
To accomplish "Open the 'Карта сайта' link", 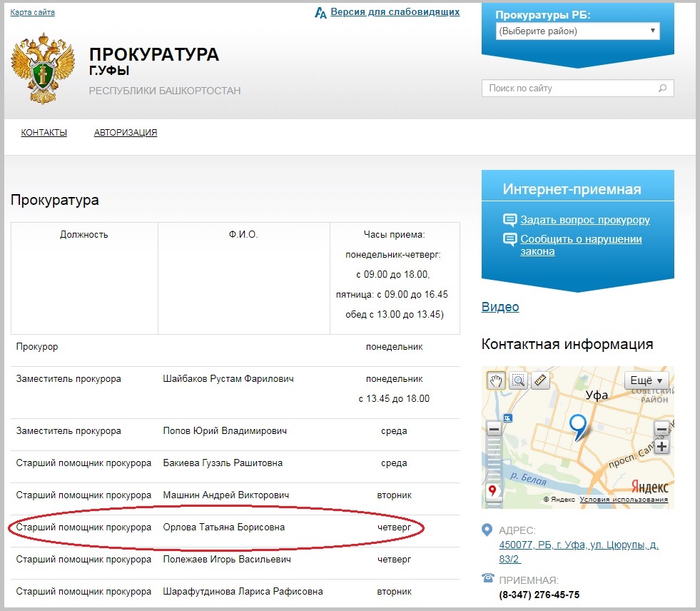I will pyautogui.click(x=33, y=13).
